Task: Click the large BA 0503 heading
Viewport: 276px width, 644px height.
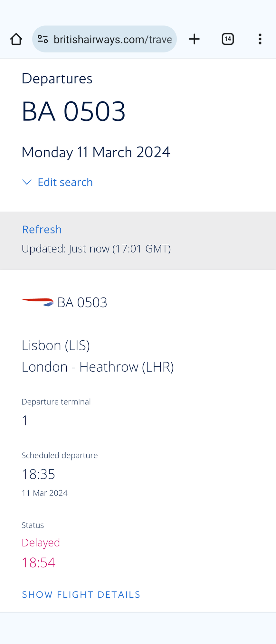Action: pyautogui.click(x=73, y=111)
